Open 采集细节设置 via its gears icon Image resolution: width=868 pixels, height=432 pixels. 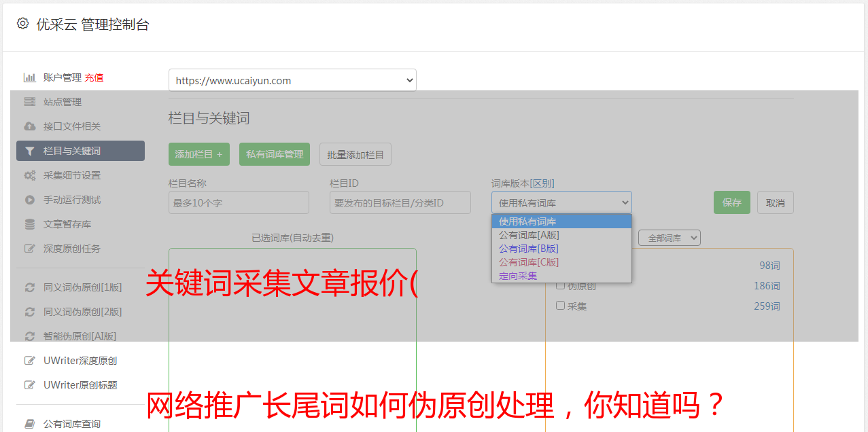pos(30,175)
